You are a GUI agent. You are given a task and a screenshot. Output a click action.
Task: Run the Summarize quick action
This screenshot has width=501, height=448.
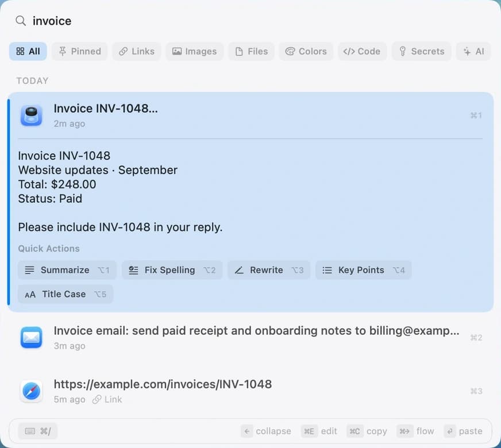(x=67, y=270)
